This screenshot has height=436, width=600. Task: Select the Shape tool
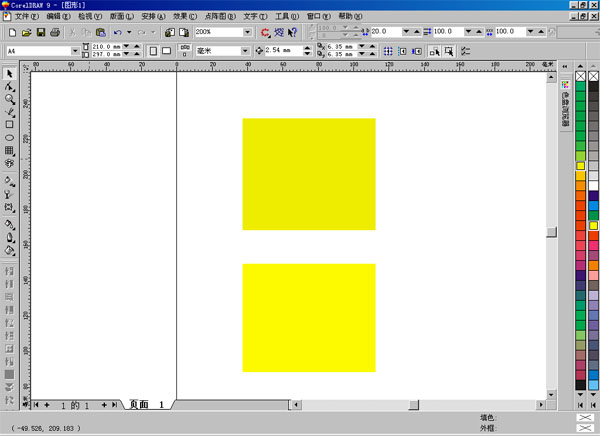click(10, 87)
